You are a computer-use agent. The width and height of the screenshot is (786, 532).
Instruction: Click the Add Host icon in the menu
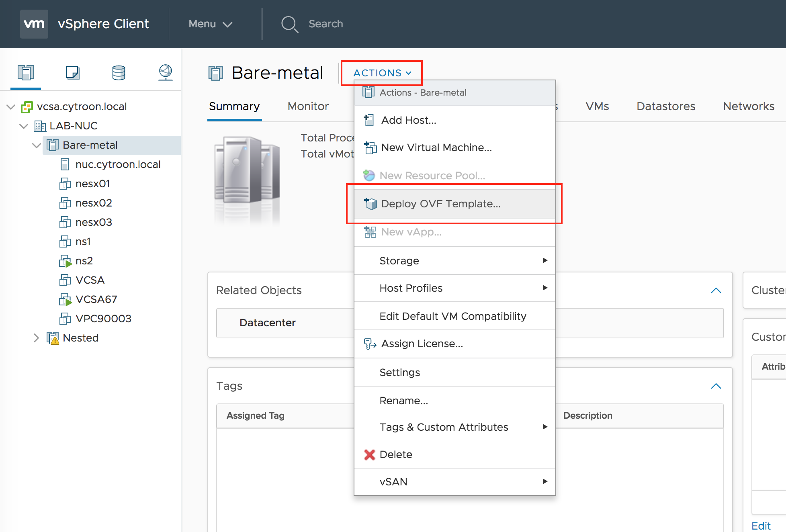click(x=369, y=120)
